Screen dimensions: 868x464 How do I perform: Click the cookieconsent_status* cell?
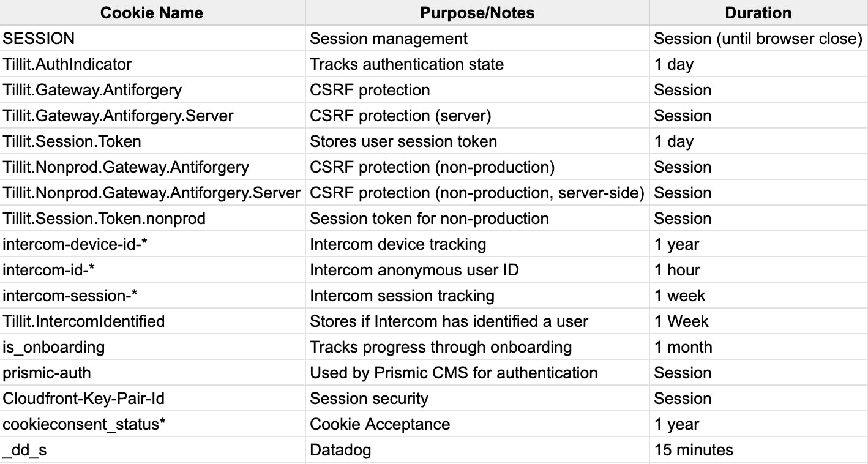152,424
